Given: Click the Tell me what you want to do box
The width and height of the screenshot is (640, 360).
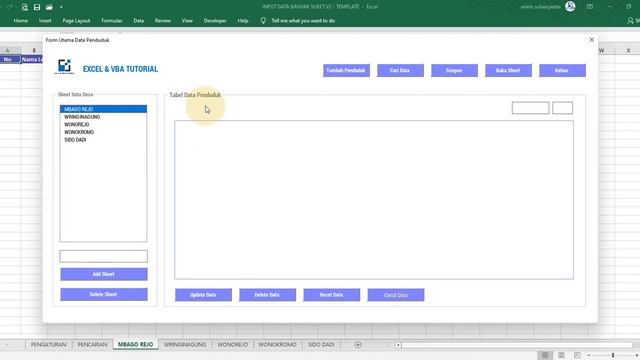Looking at the screenshot, I should (x=303, y=20).
